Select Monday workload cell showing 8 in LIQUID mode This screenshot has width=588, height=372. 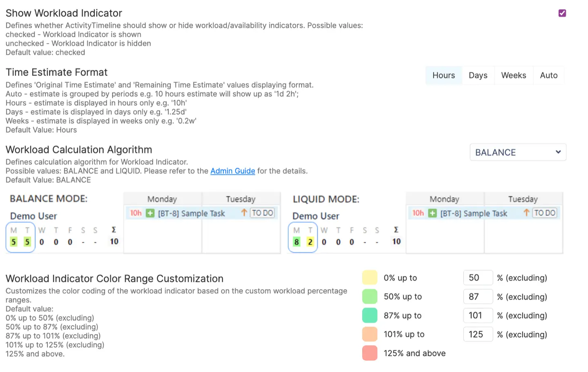click(296, 241)
